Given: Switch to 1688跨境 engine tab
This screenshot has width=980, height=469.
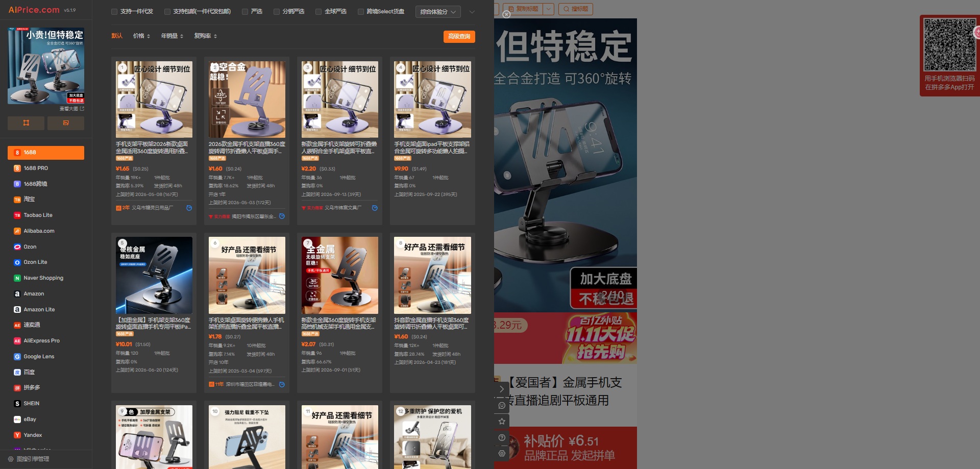Looking at the screenshot, I should coord(46,184).
